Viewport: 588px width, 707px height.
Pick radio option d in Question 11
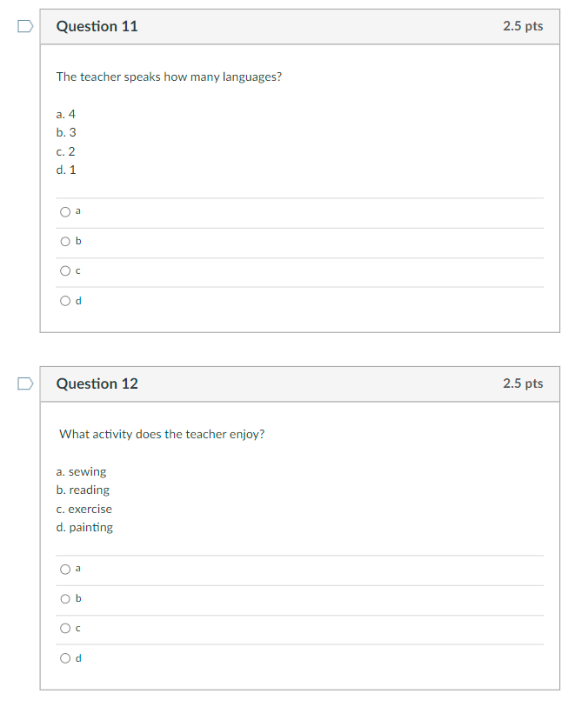65,301
